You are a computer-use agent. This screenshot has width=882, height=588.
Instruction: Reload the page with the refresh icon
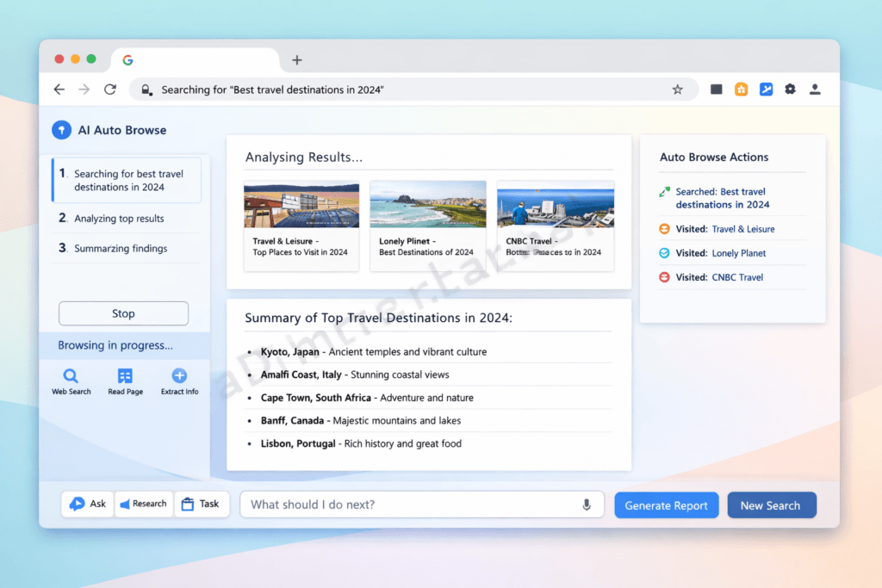109,89
